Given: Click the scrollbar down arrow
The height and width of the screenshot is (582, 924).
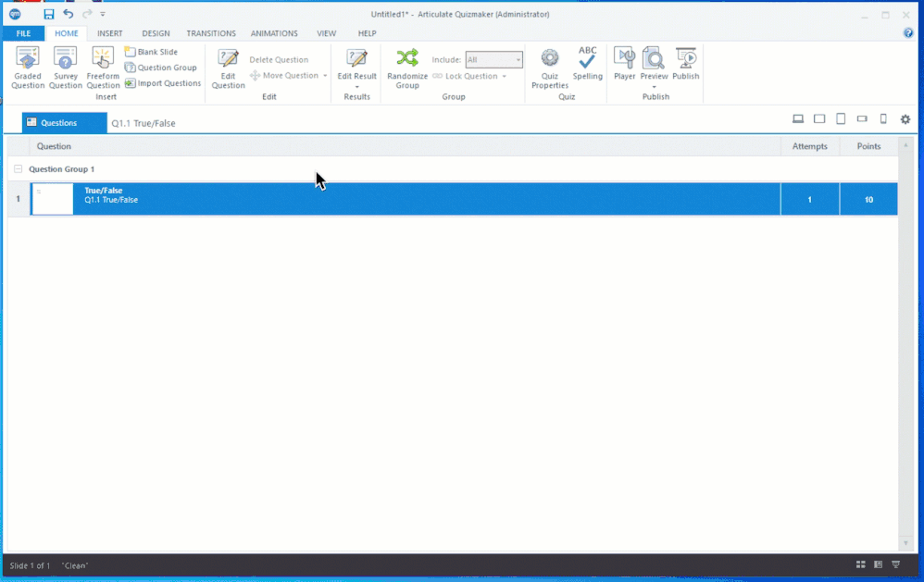Looking at the screenshot, I should tap(905, 543).
